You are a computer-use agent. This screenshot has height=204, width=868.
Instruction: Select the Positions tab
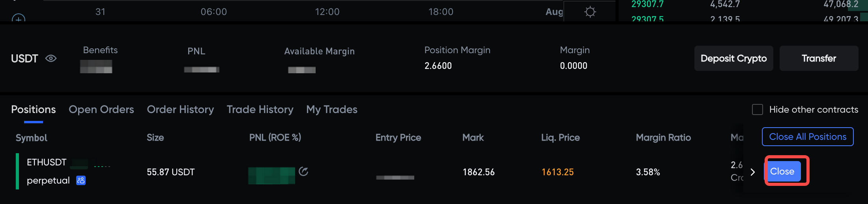coord(34,109)
